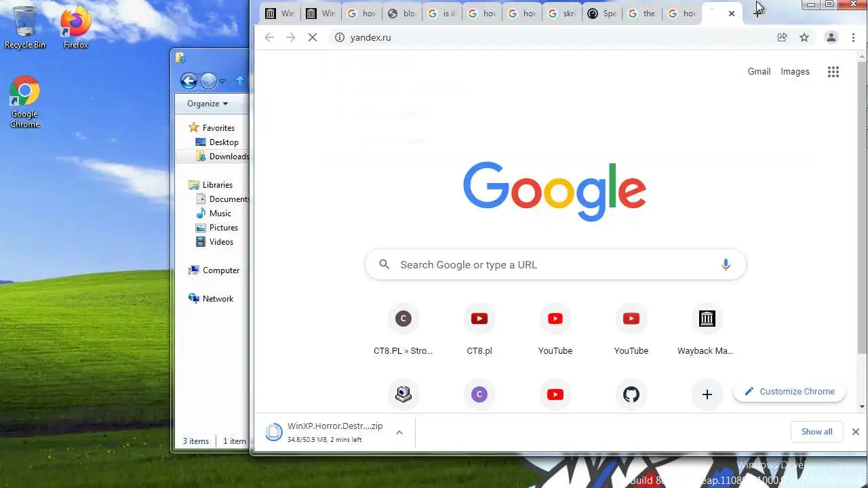Select Computer in Explorer sidebar
The width and height of the screenshot is (868, 488).
[214, 270]
